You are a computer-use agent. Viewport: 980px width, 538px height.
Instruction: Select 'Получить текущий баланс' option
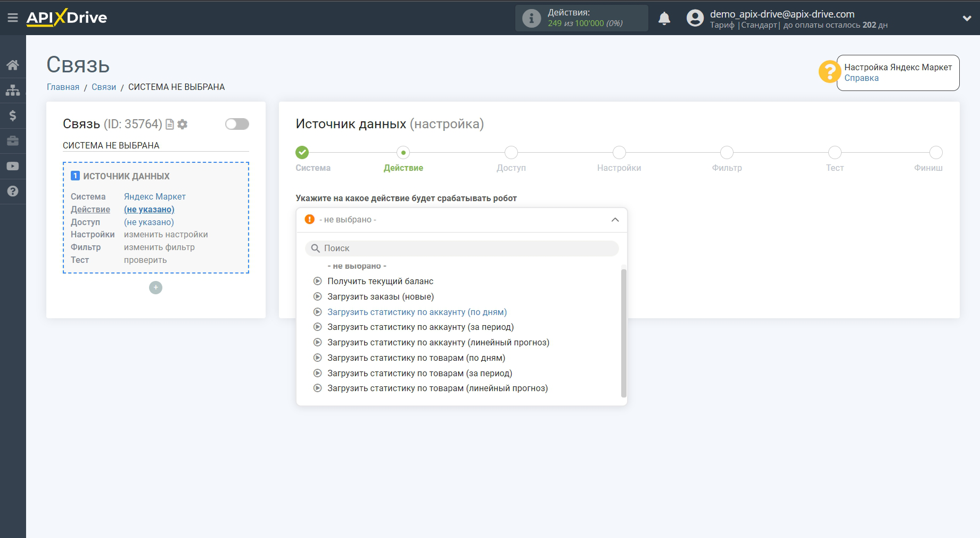(380, 281)
